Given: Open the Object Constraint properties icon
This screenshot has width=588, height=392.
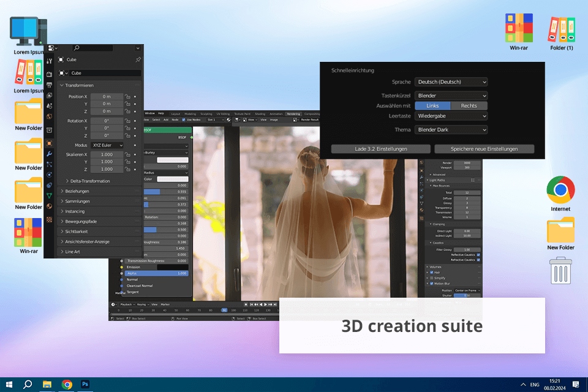Looking at the screenshot, I should (x=49, y=186).
